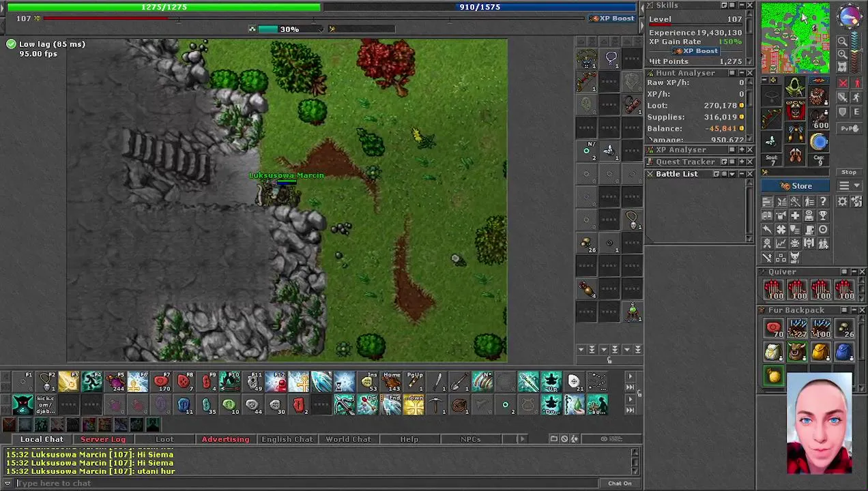Viewport: 868px width, 491px height.
Task: Switch to the Loot chat tab
Action: coord(164,439)
